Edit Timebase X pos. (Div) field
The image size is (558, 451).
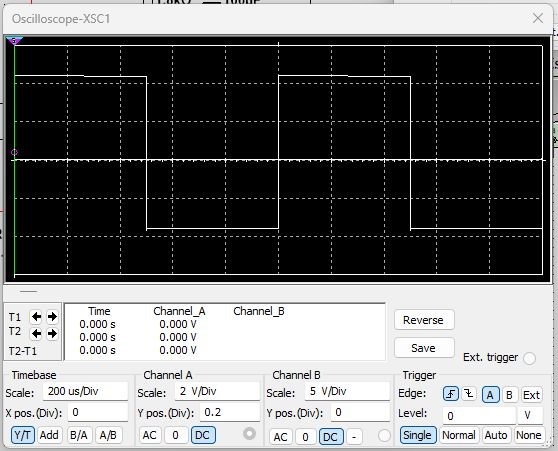pyautogui.click(x=98, y=412)
